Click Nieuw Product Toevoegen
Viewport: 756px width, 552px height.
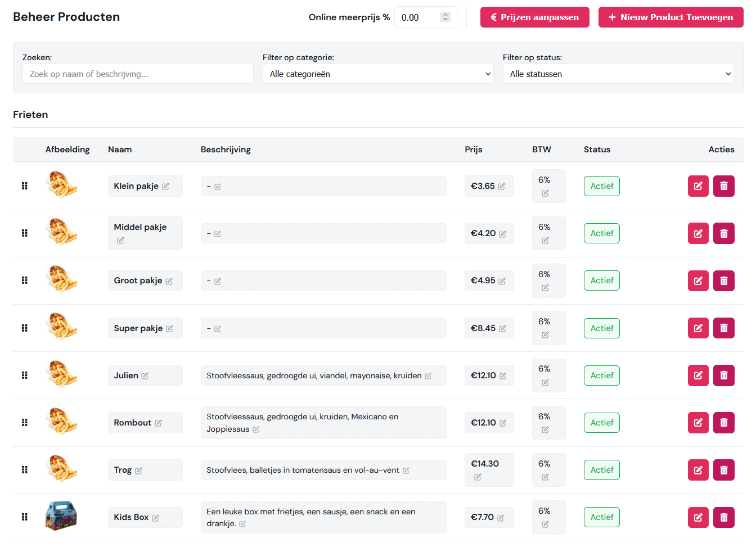670,17
